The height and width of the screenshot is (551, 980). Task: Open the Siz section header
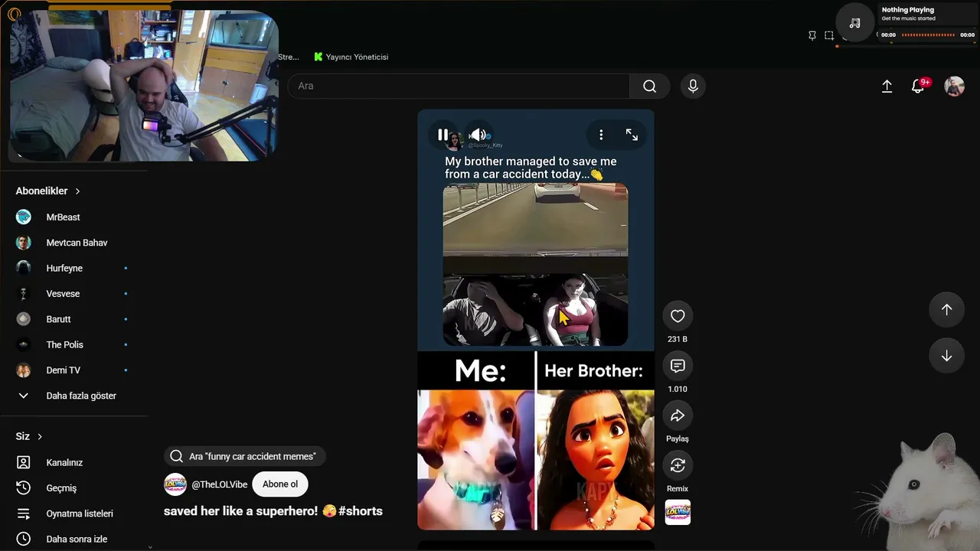[29, 436]
